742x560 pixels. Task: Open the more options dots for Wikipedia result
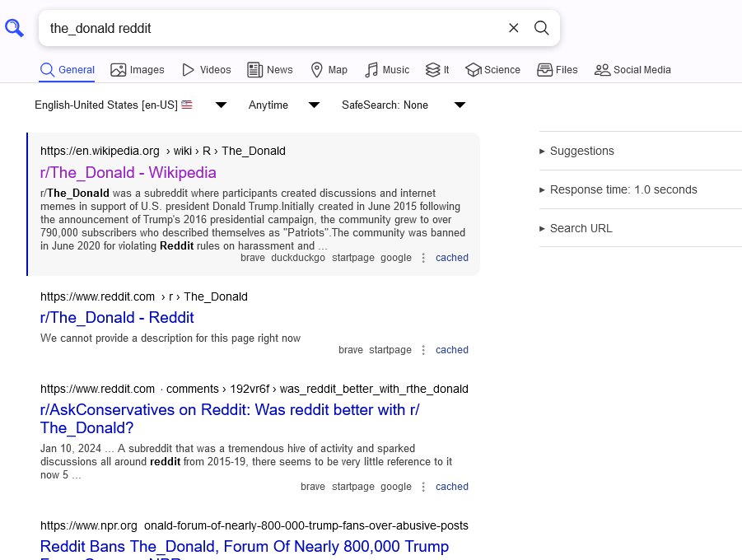[423, 258]
